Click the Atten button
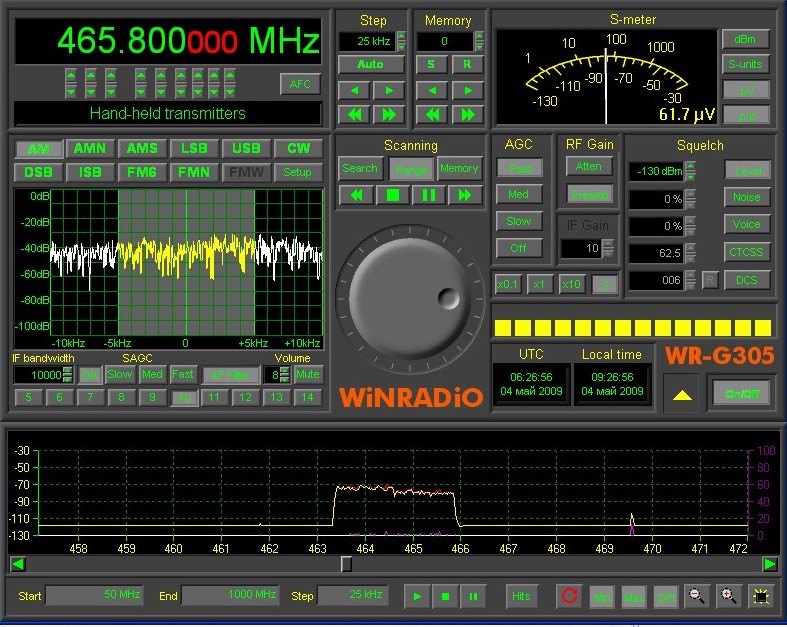The width and height of the screenshot is (787, 627). click(589, 166)
